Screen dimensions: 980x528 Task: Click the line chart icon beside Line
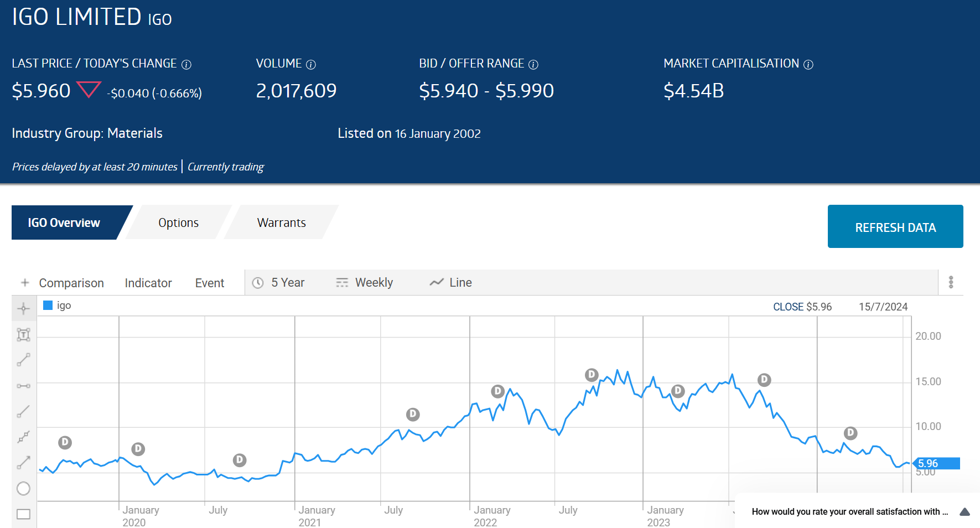(437, 282)
